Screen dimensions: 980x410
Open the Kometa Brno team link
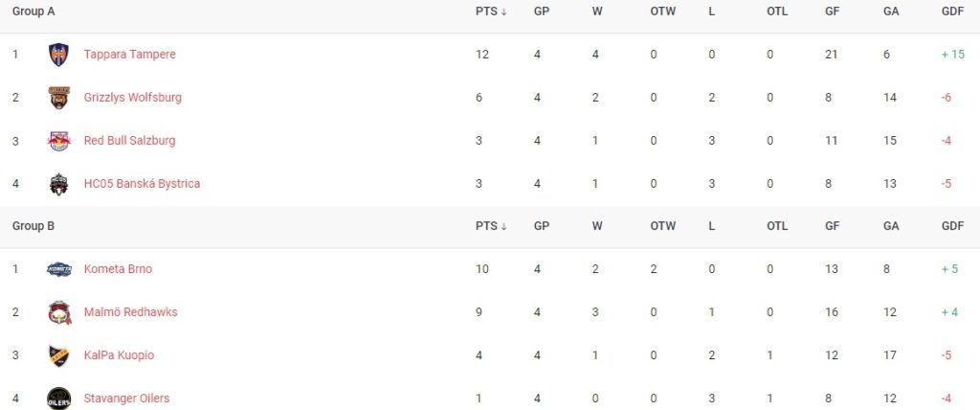[x=118, y=269]
